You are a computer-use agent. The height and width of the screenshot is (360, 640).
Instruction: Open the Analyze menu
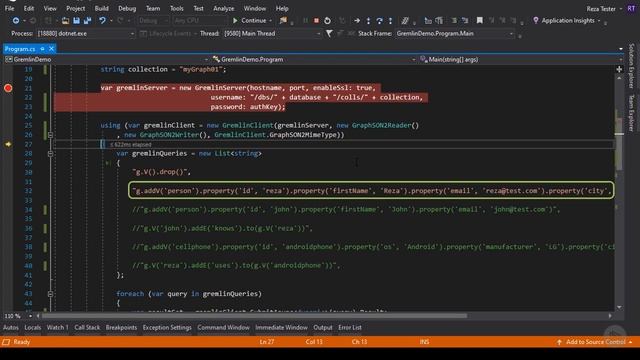click(224, 8)
